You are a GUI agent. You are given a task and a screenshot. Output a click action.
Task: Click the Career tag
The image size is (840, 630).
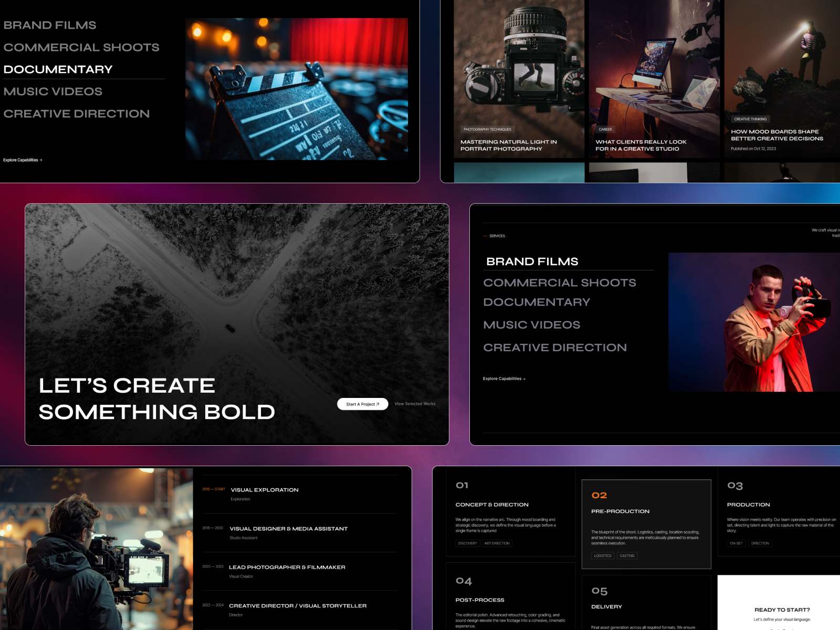click(605, 129)
